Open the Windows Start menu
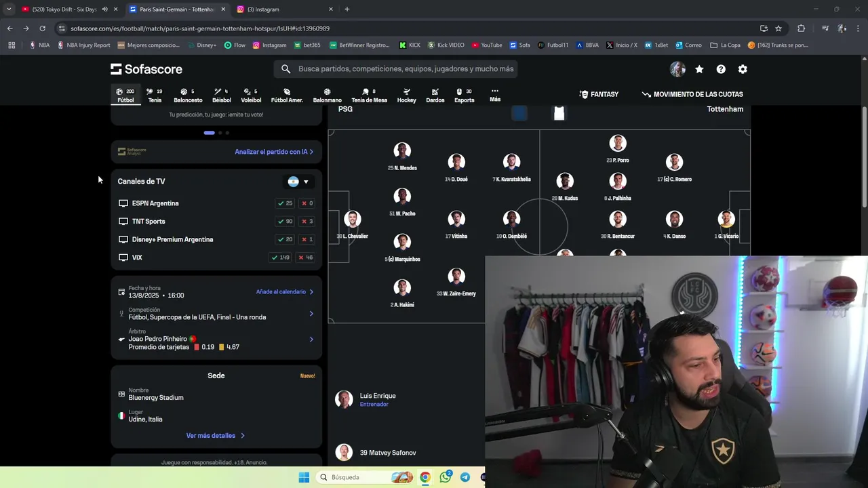Screen dimensions: 868x488 tap(304, 477)
